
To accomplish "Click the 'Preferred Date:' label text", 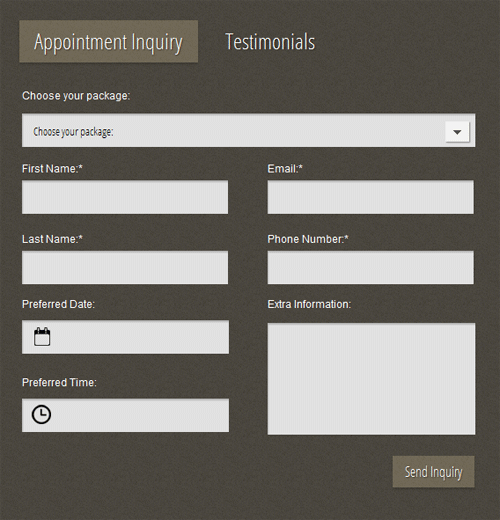I will (x=58, y=304).
